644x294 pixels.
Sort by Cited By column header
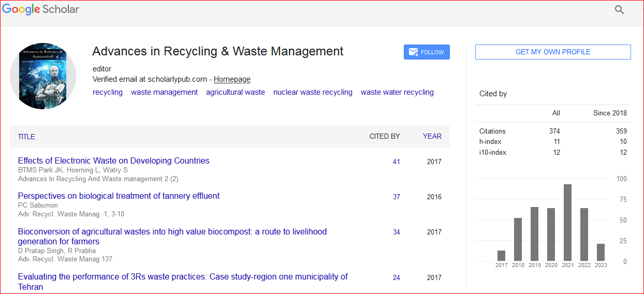384,137
